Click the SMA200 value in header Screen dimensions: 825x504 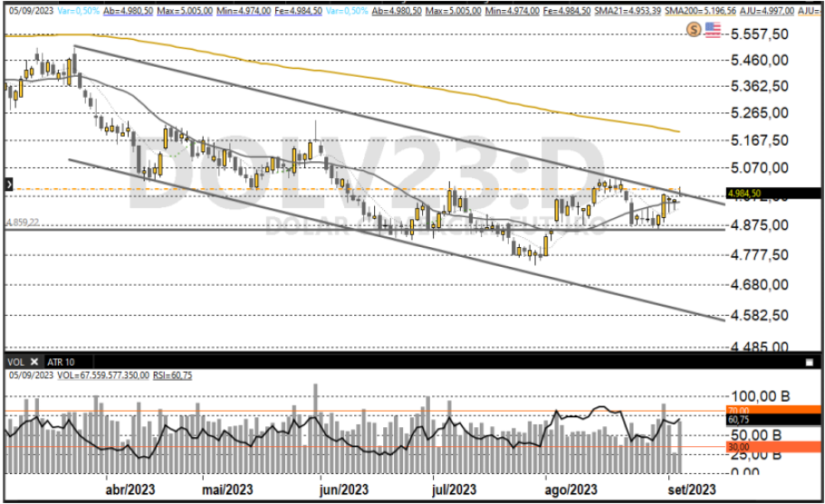(x=685, y=9)
